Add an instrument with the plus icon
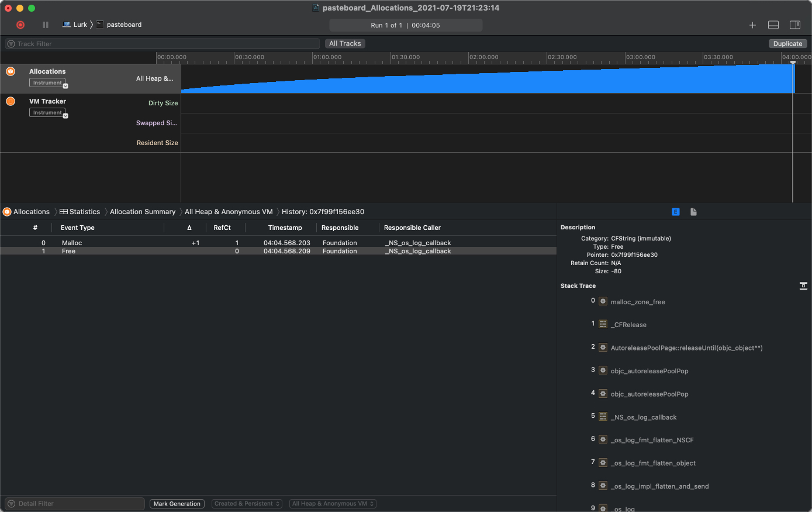Image resolution: width=812 pixels, height=512 pixels. point(752,25)
